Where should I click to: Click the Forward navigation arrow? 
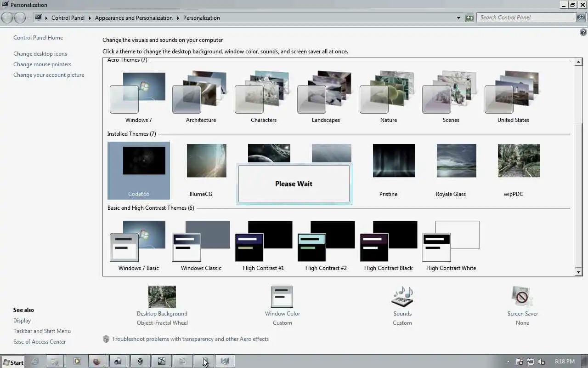[x=20, y=17]
